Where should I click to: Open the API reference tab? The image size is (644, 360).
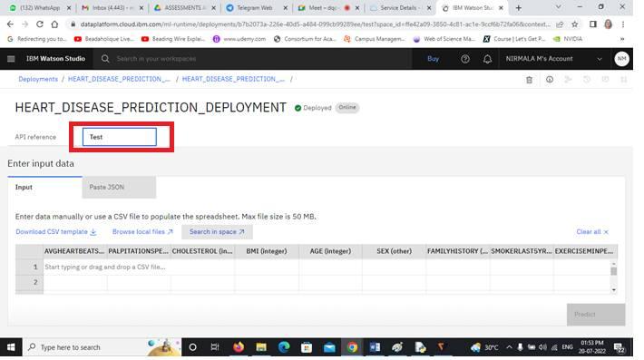pyautogui.click(x=35, y=137)
